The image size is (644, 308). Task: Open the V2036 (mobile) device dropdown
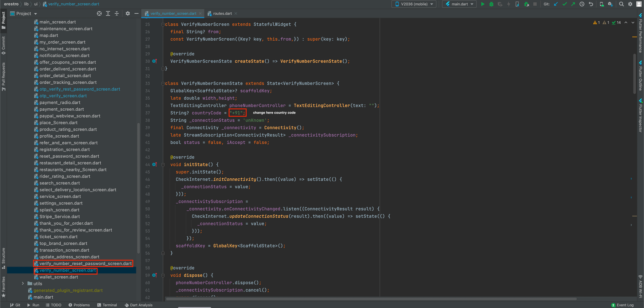tap(414, 4)
